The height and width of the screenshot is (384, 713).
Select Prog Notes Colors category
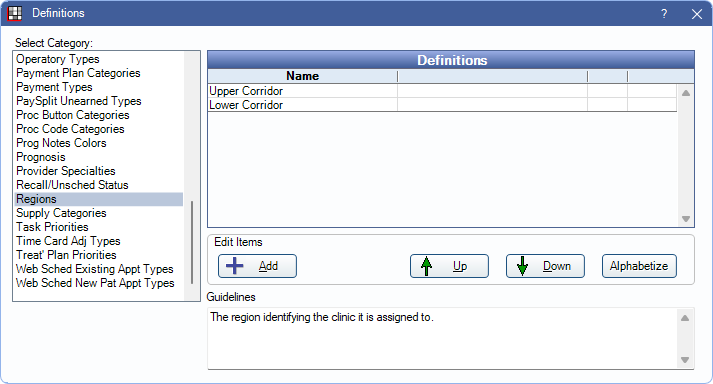(x=99, y=143)
